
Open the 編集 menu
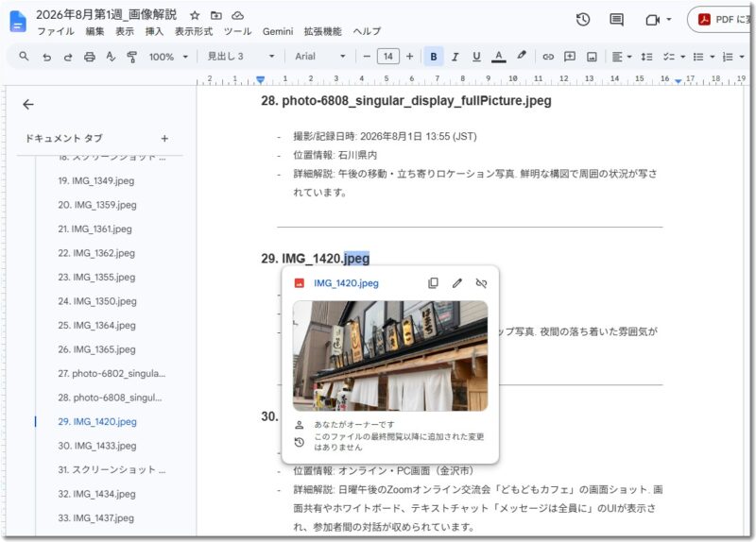pyautogui.click(x=94, y=31)
